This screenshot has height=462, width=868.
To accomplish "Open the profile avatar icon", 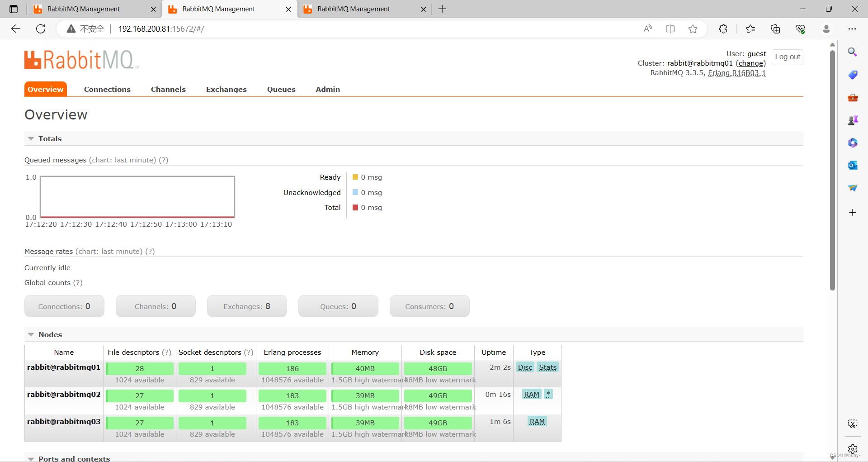I will [826, 29].
